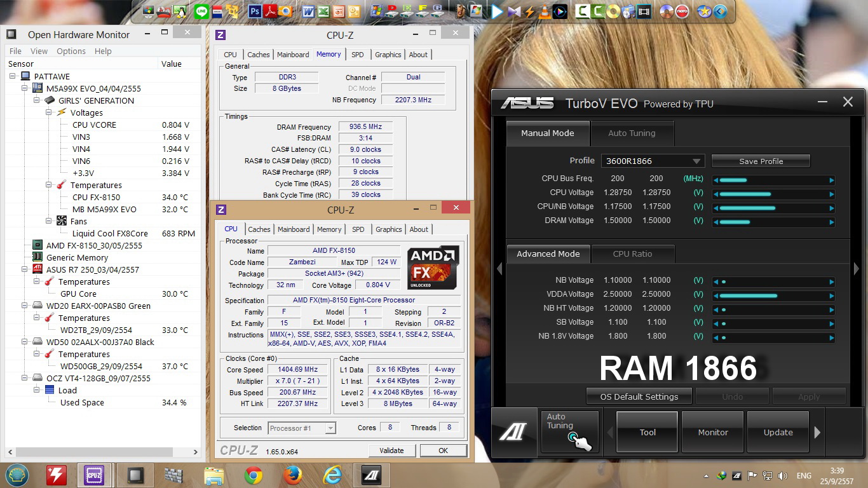Click the DRAM Voltage slider bar
Image resolution: width=868 pixels, height=488 pixels.
tap(774, 222)
